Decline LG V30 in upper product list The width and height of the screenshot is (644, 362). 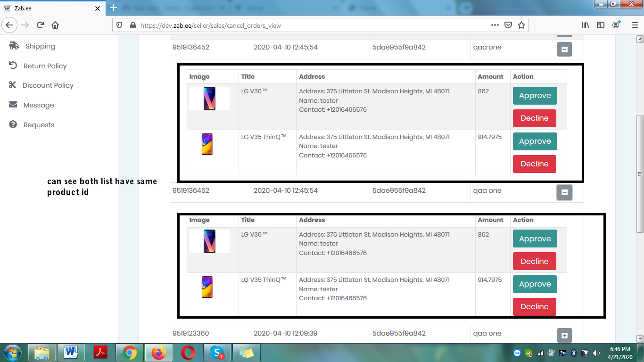point(534,118)
